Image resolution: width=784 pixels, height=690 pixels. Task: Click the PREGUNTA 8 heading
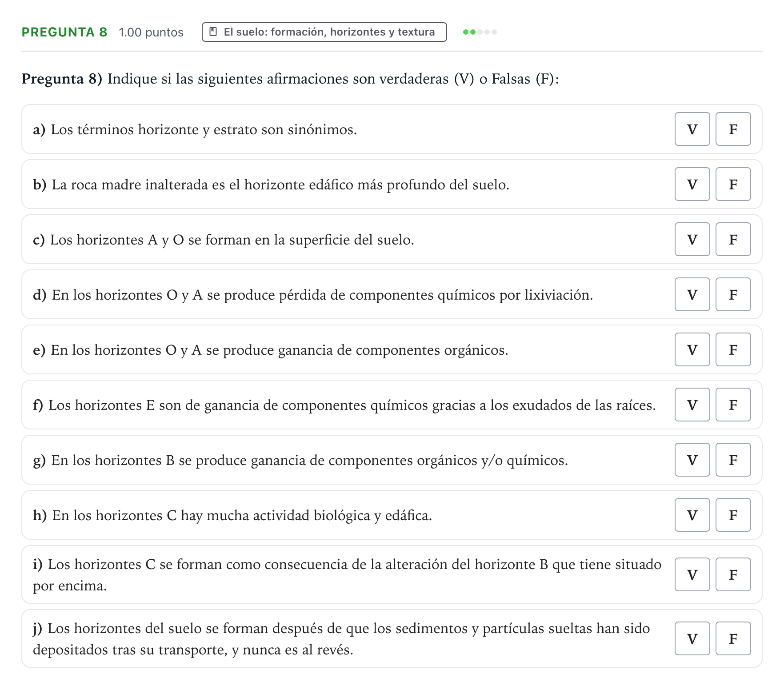[64, 32]
